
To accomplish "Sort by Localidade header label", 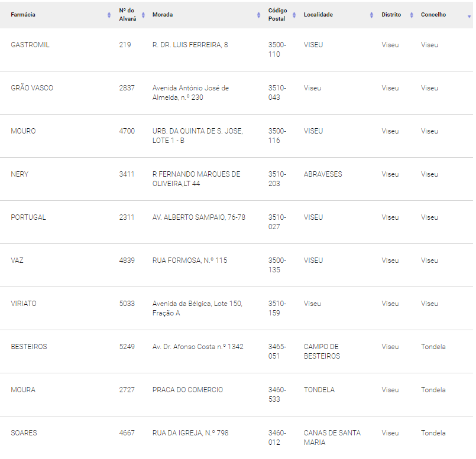I will [x=318, y=15].
